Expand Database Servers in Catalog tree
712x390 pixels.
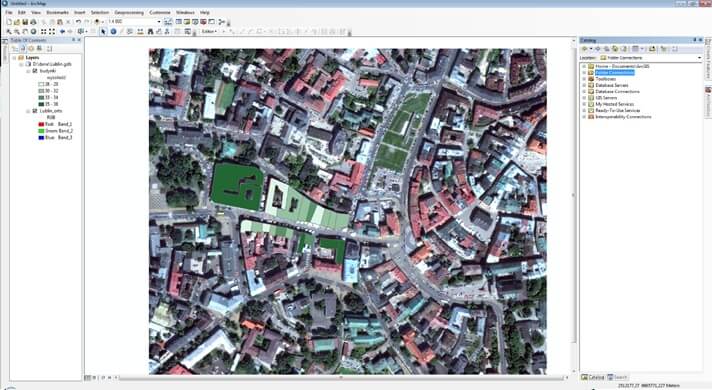tap(584, 85)
